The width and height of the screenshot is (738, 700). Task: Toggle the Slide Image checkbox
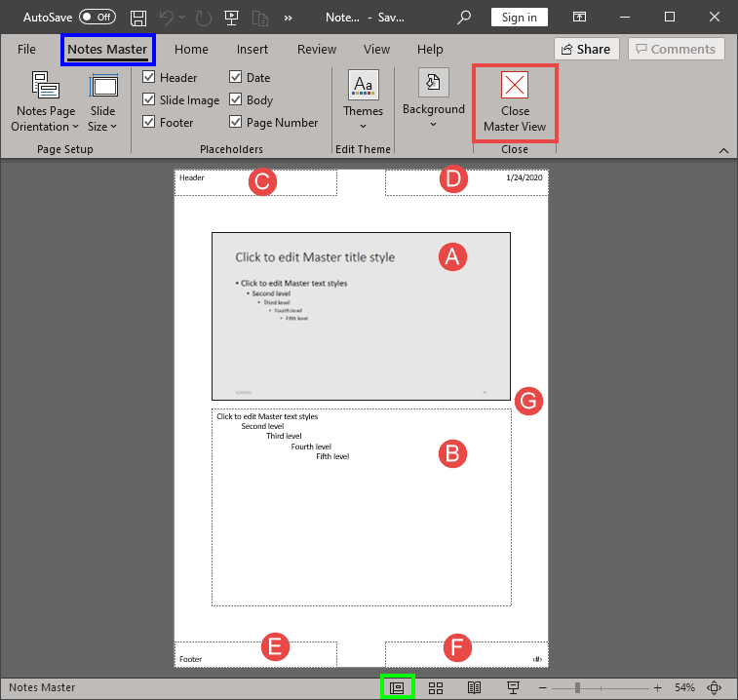click(149, 99)
